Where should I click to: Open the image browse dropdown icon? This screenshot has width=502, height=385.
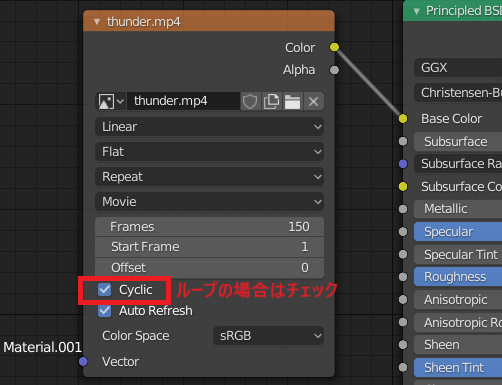pyautogui.click(x=111, y=101)
